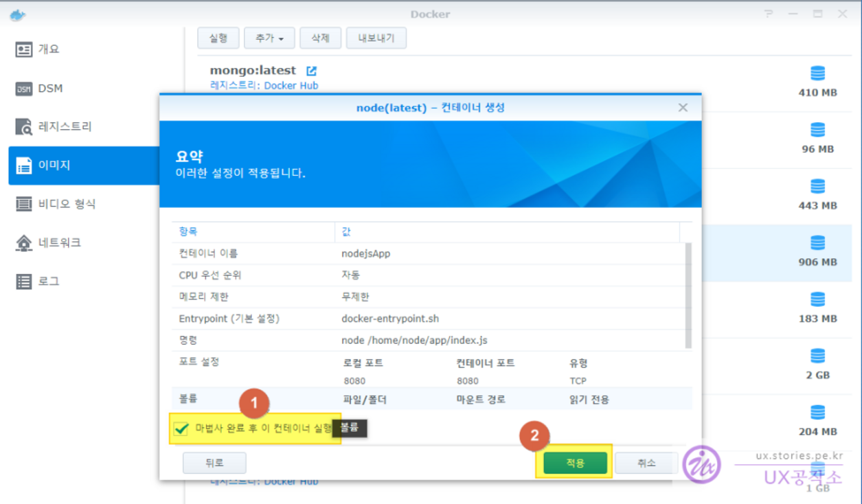The image size is (862, 504).
Task: Click the 비디오 형식 sidebar icon
Action: 24,204
